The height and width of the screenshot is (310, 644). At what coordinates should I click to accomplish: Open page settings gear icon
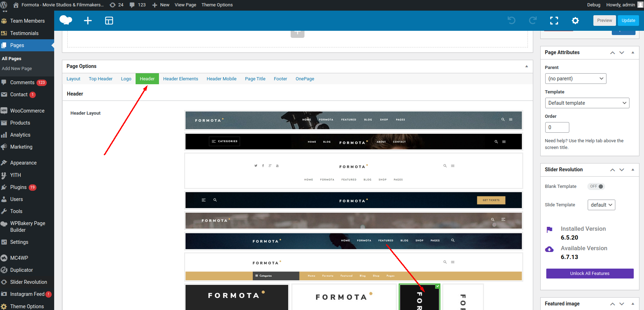575,21
